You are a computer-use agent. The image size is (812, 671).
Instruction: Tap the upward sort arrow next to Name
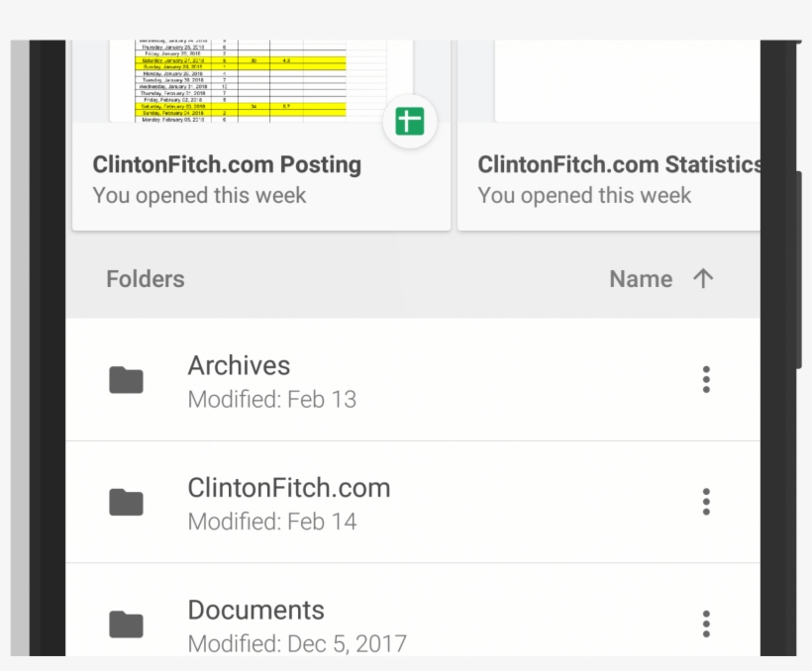click(703, 279)
